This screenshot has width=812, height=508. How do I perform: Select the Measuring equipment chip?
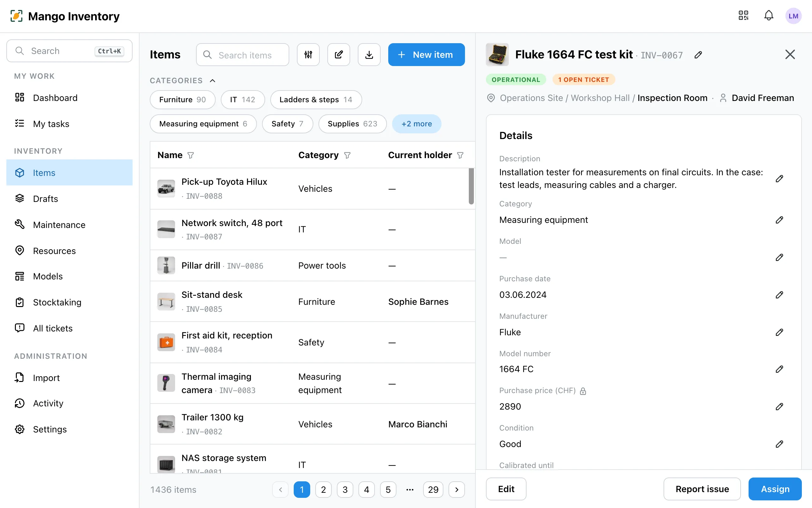click(203, 124)
